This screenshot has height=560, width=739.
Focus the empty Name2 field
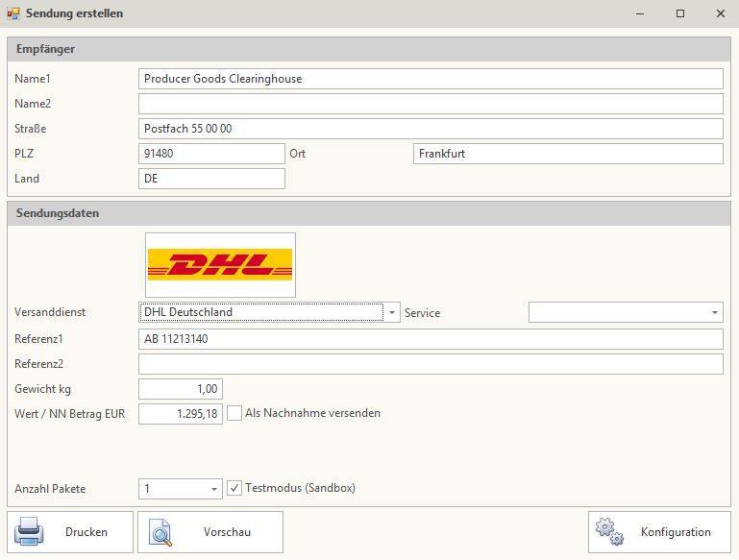[430, 104]
